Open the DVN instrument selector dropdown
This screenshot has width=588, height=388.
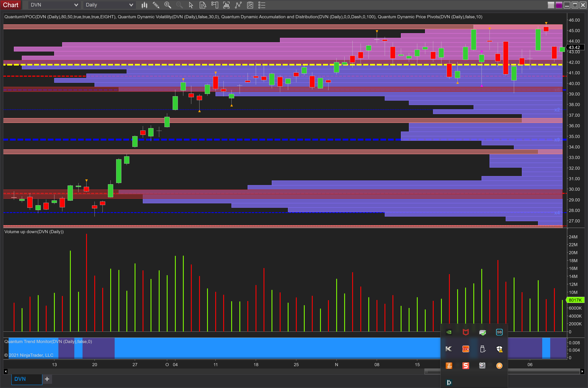(54, 5)
